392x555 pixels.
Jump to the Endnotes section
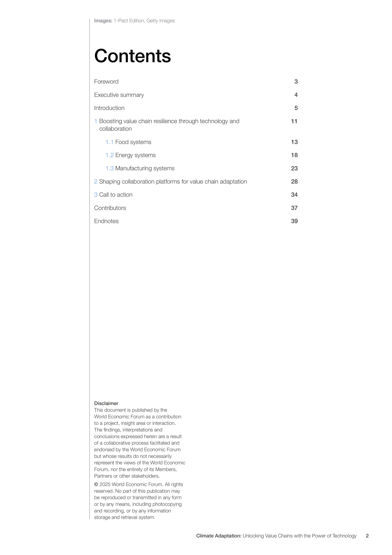(x=106, y=221)
